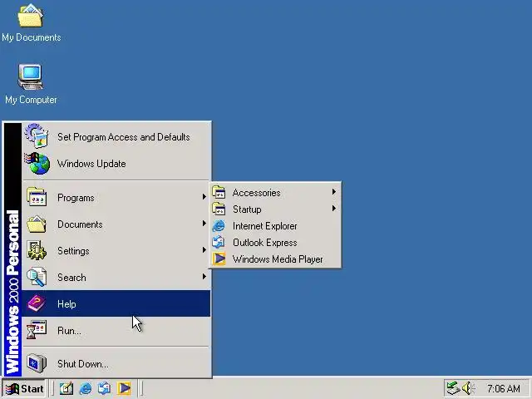The image size is (532, 399).
Task: Click the Search label in Start menu
Action: pyautogui.click(x=71, y=278)
